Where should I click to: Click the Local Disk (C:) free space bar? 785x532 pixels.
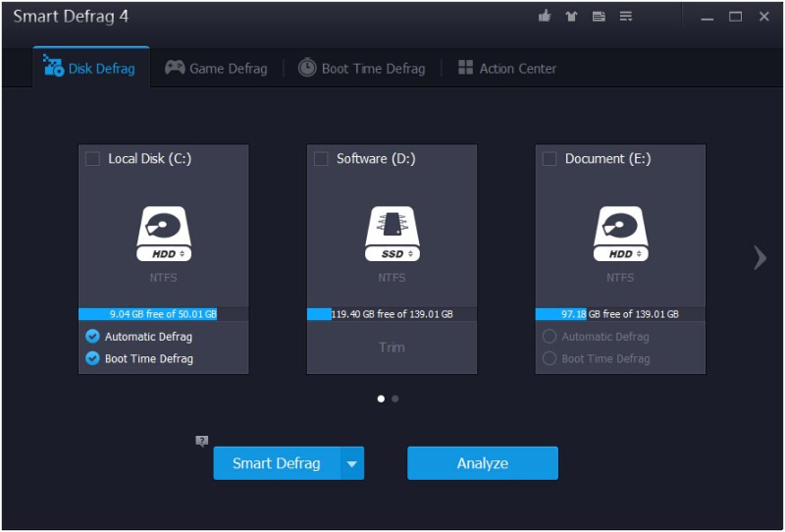pyautogui.click(x=164, y=314)
